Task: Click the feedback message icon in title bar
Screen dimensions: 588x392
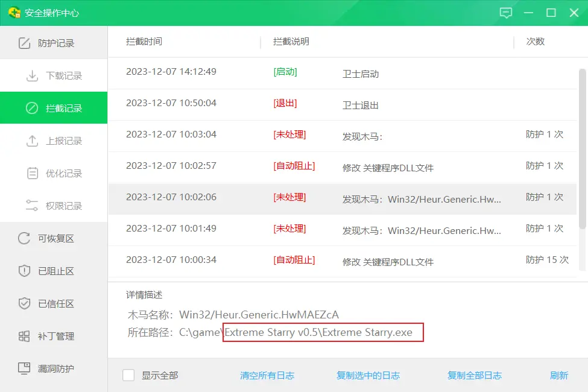Action: [506, 13]
